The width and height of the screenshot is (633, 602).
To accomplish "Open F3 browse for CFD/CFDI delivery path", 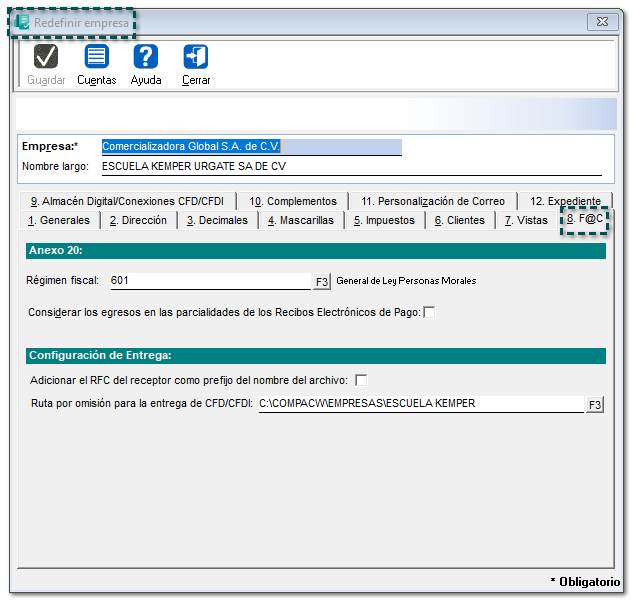I will pos(595,404).
